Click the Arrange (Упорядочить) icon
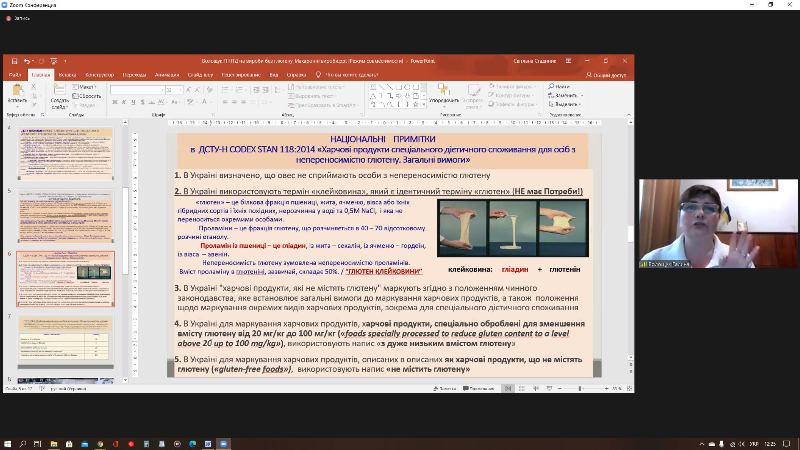 [x=443, y=90]
